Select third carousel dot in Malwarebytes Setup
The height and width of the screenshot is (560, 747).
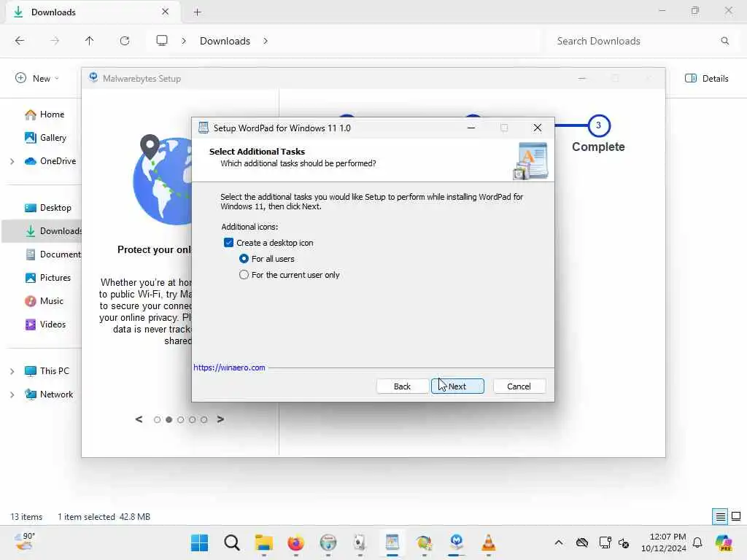(181, 419)
